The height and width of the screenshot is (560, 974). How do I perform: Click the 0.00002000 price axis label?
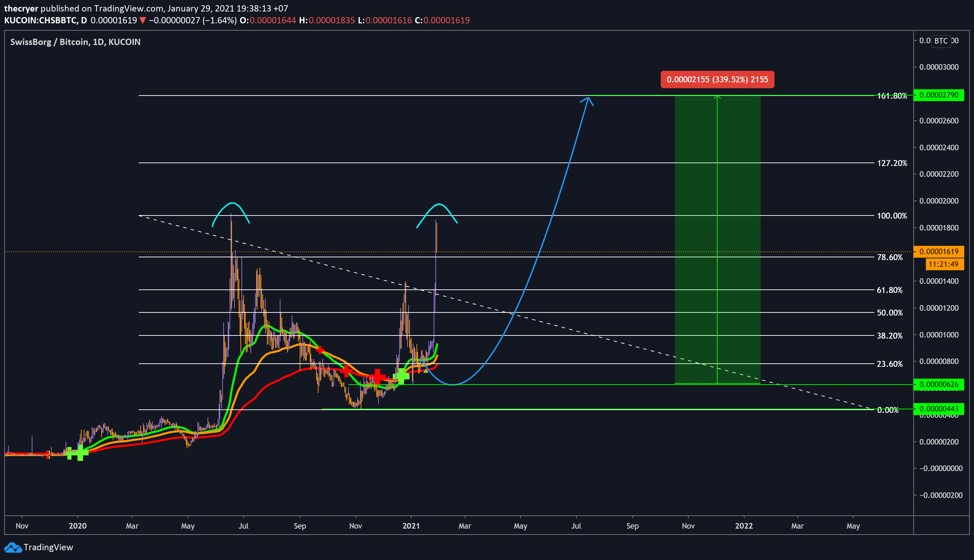tap(939, 201)
